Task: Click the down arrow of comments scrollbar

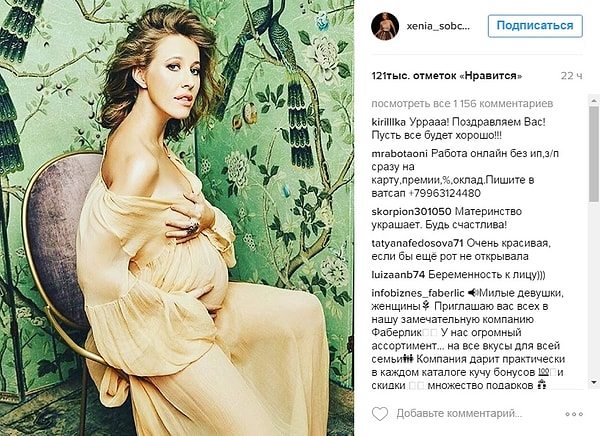Action: pyautogui.click(x=593, y=382)
